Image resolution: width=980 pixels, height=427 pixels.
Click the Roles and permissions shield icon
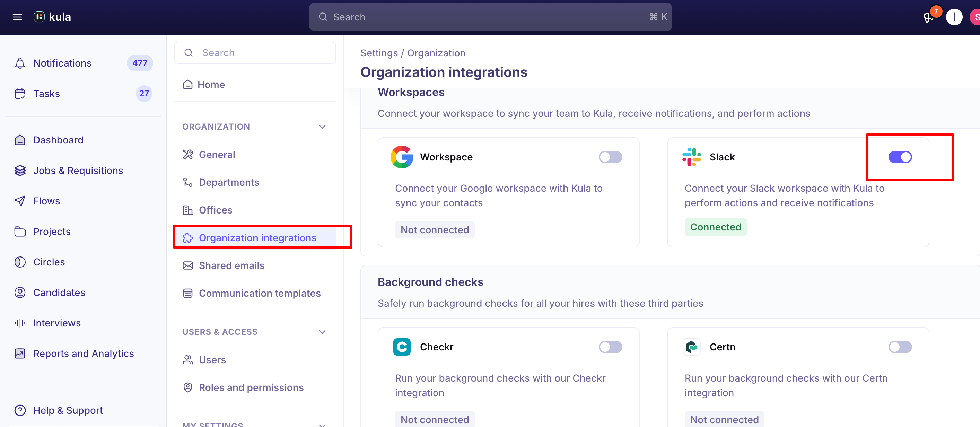pos(187,387)
